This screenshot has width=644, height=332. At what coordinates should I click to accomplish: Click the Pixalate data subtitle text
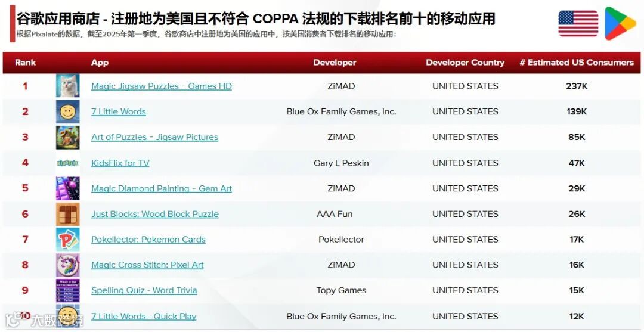[x=206, y=34]
